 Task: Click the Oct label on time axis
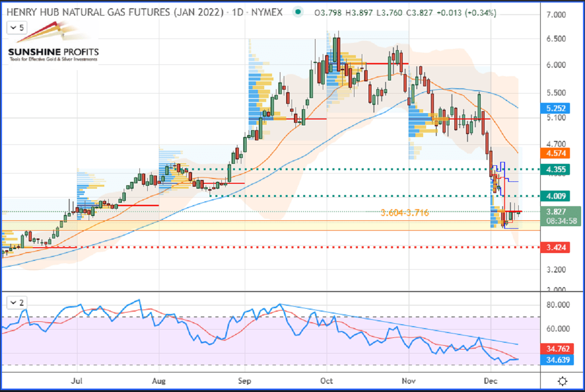point(327,381)
